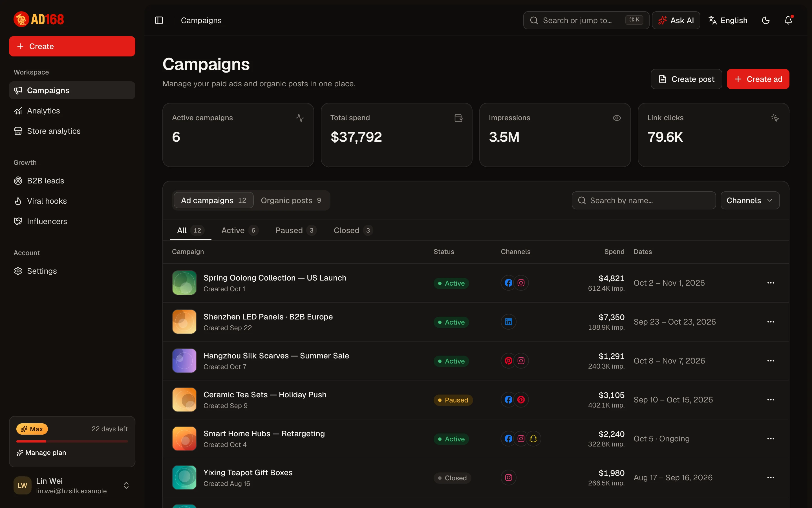Click the red Create button in sidebar
The image size is (812, 508).
(72, 46)
